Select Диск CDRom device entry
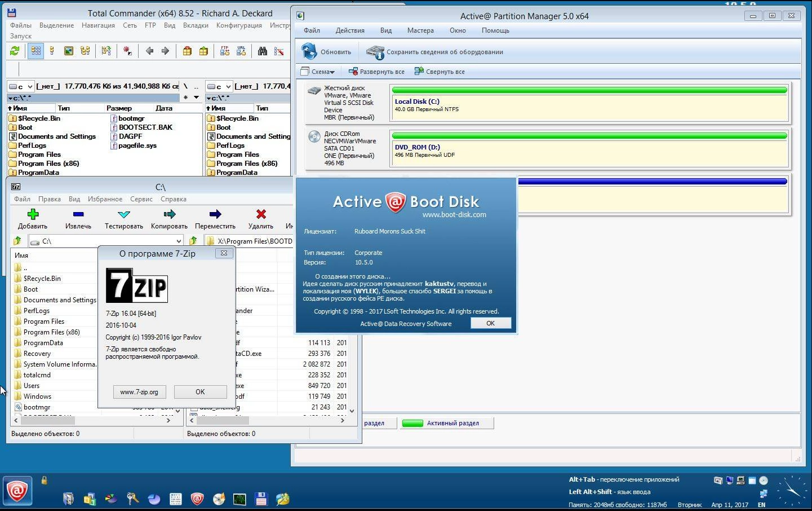This screenshot has height=511, width=812. click(347, 148)
